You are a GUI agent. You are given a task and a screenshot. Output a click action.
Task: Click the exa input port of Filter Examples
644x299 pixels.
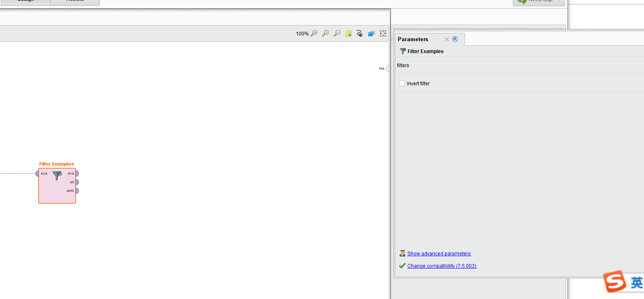coord(38,173)
